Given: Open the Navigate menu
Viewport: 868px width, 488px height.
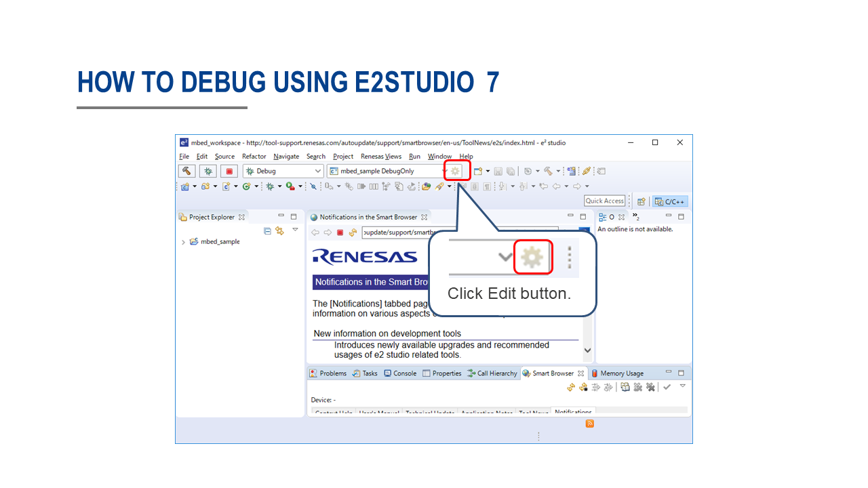Looking at the screenshot, I should pyautogui.click(x=286, y=157).
